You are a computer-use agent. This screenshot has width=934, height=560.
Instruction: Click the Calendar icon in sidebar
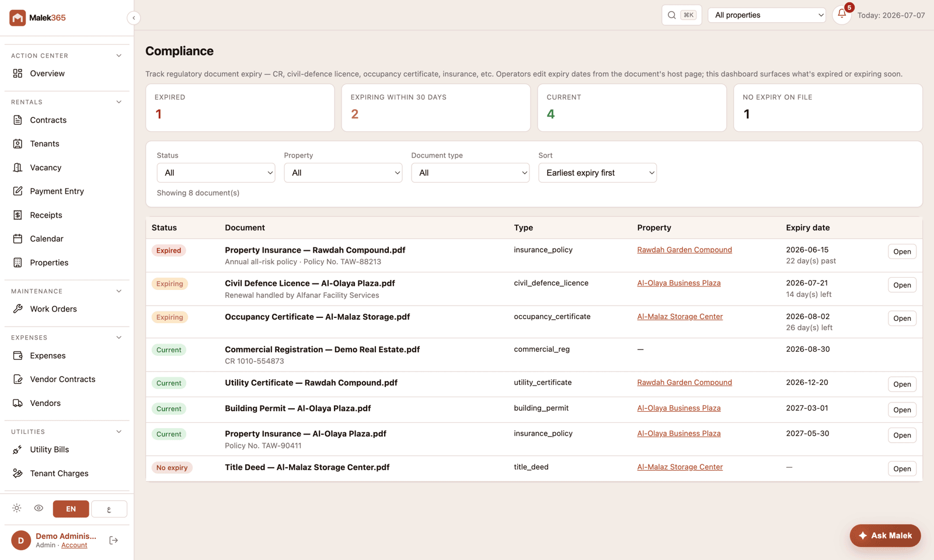18,239
